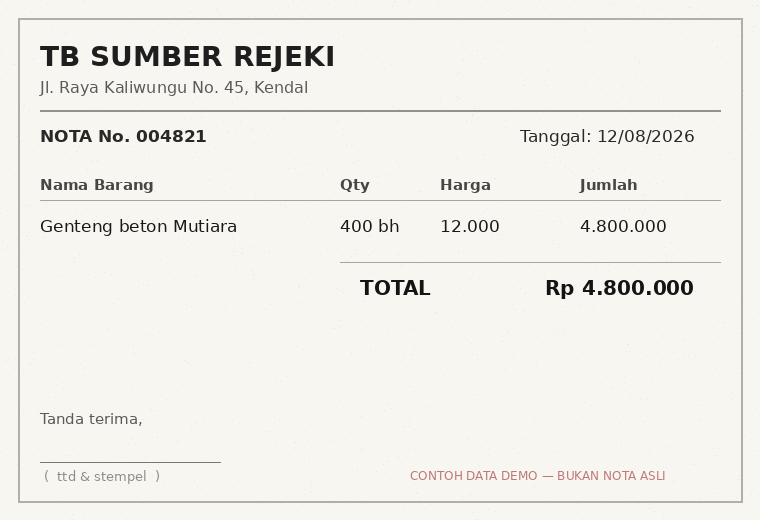The width and height of the screenshot is (760, 520).
Task: Click the Tanda terima text
Action: click(91, 419)
